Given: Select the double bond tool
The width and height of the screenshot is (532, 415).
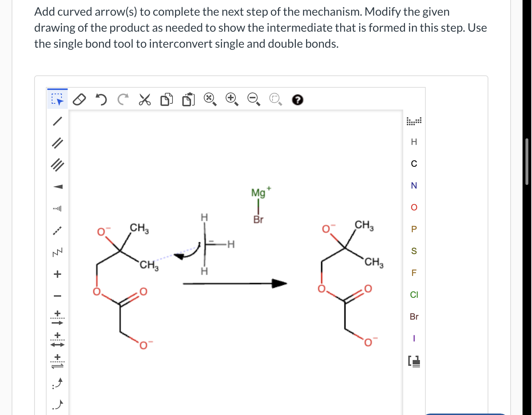Looking at the screenshot, I should tap(58, 143).
